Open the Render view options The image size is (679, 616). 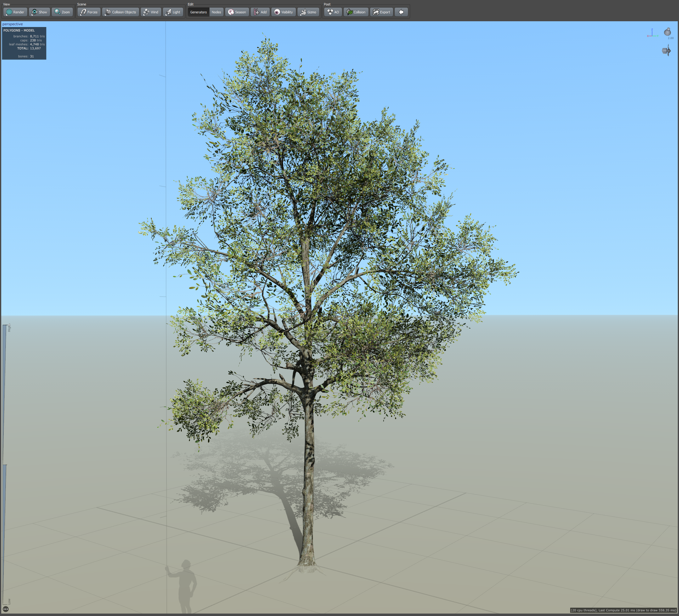click(15, 12)
